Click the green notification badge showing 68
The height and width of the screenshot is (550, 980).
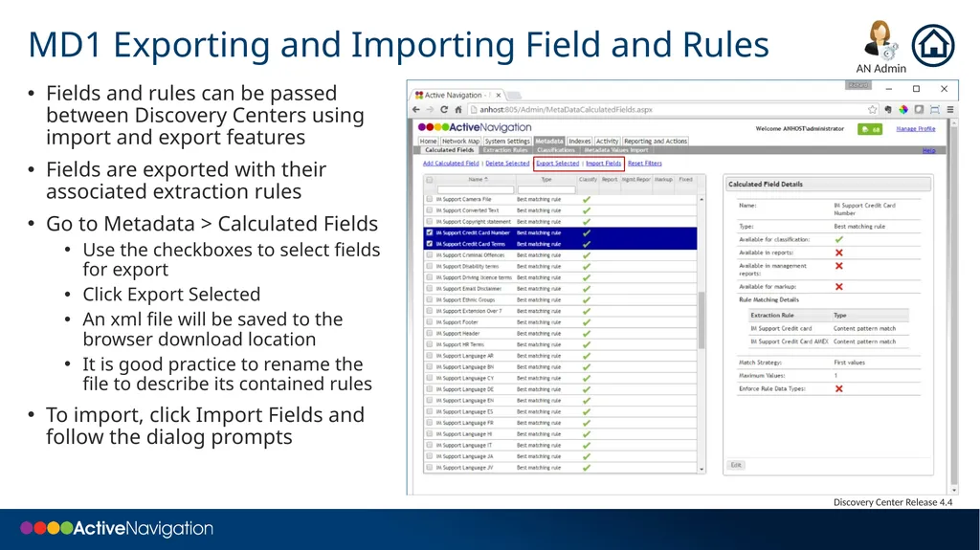coord(869,129)
